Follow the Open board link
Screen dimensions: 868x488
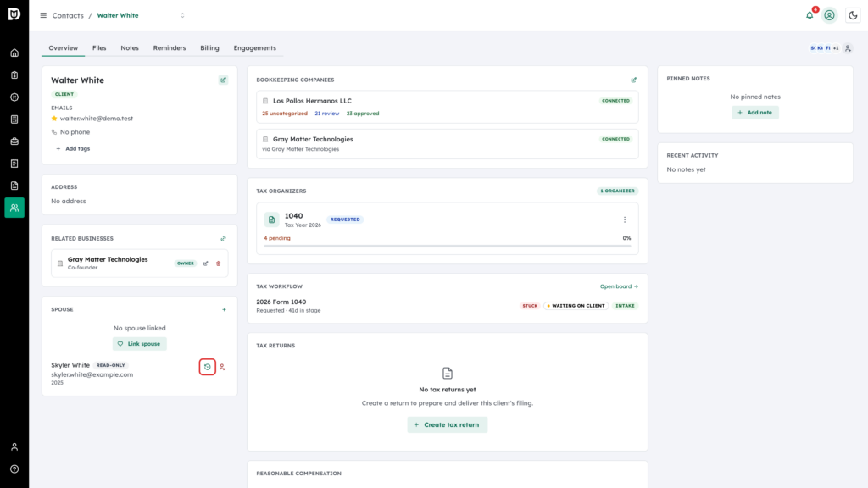pyautogui.click(x=619, y=286)
